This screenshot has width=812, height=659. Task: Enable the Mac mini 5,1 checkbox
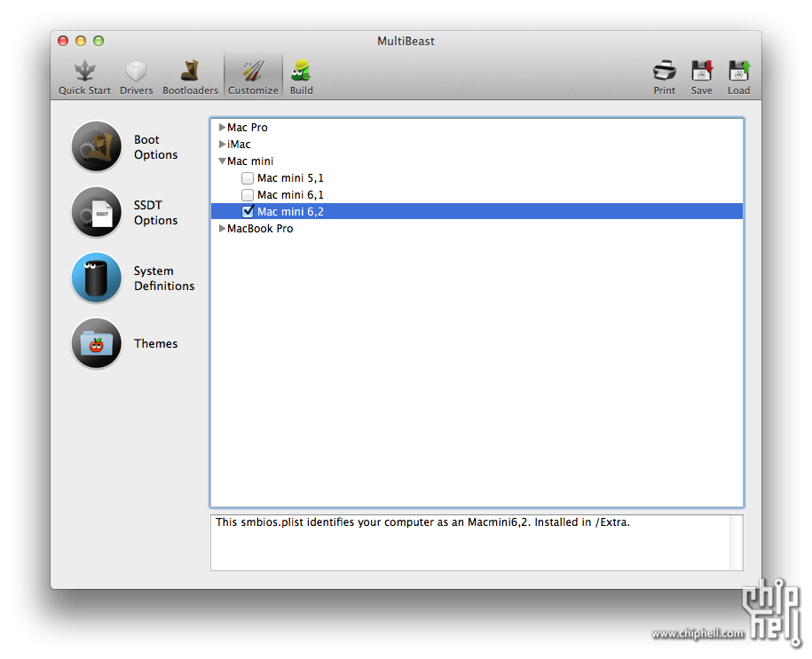click(248, 178)
